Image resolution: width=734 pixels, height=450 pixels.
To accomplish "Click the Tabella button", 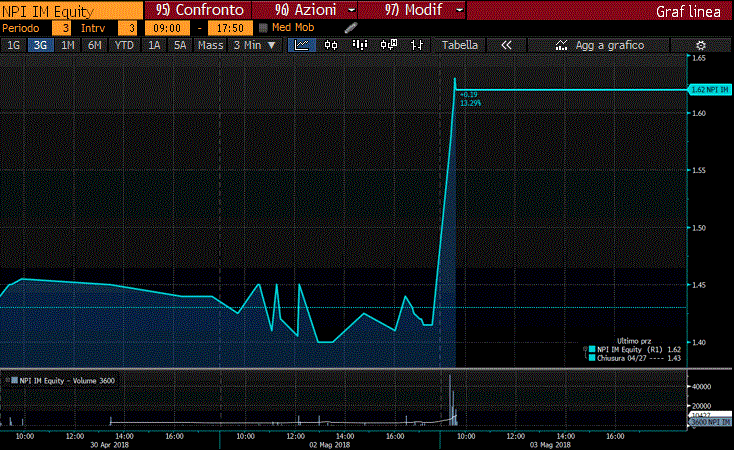I will tap(459, 45).
